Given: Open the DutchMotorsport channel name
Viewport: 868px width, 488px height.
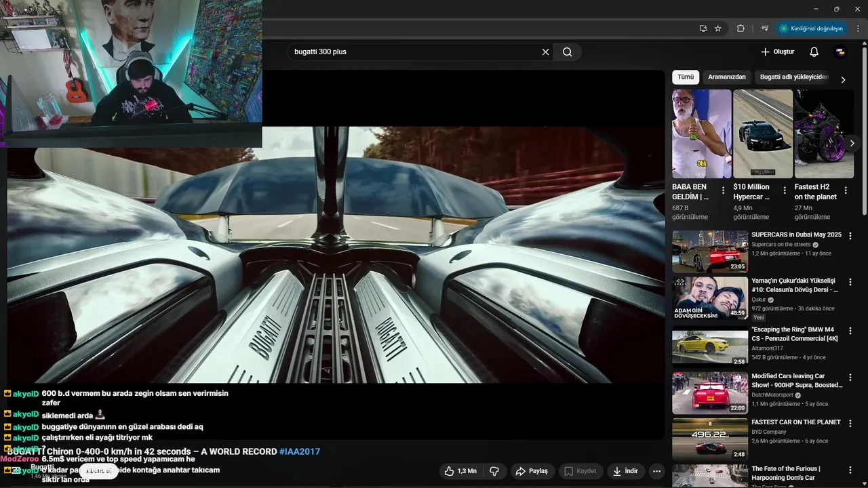Looking at the screenshot, I should (772, 395).
